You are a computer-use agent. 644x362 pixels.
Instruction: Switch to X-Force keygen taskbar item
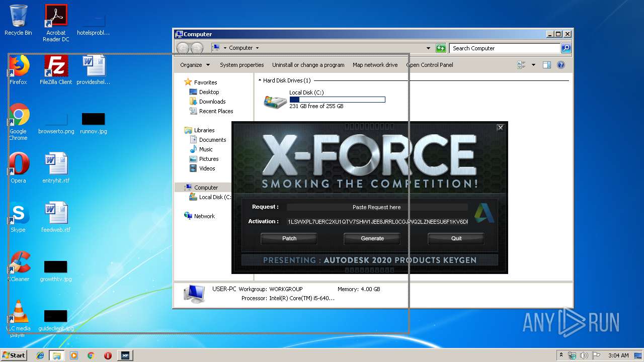click(125, 355)
